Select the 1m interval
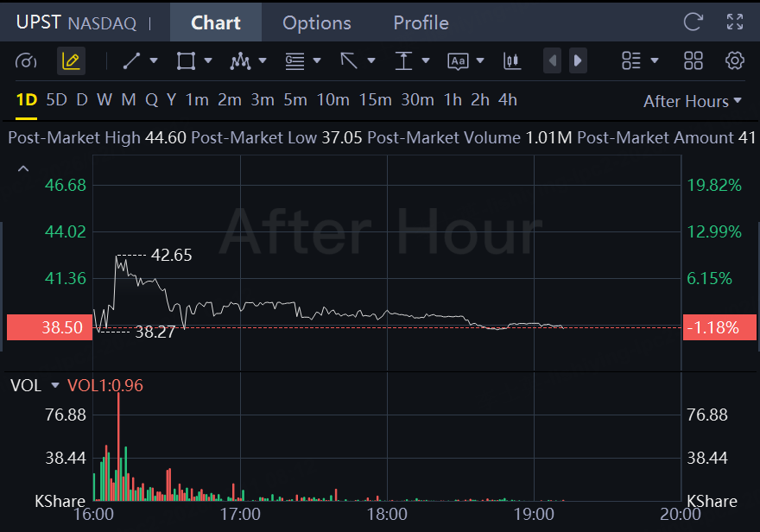This screenshot has width=760, height=532. 197,100
